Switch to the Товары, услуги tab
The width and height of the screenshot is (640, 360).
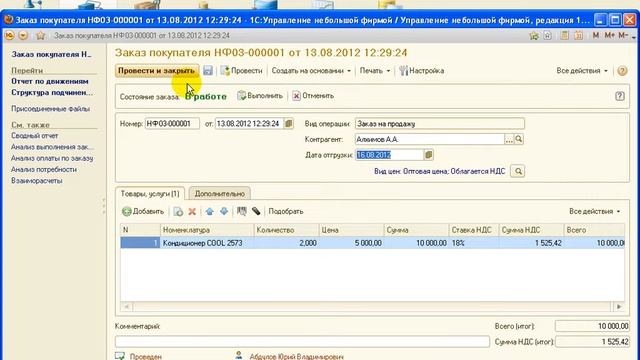click(150, 193)
